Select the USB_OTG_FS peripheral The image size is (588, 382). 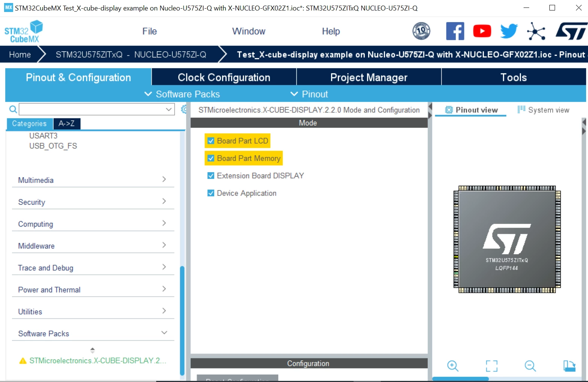(x=53, y=146)
